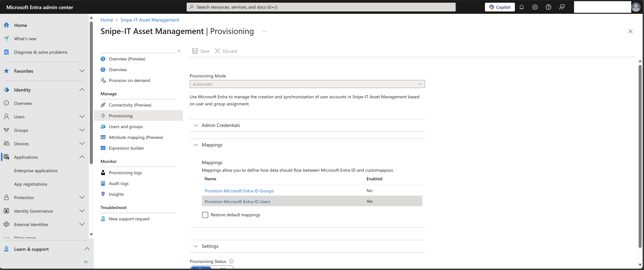
Task: Expand Admin Credentials section
Action: pyautogui.click(x=307, y=125)
